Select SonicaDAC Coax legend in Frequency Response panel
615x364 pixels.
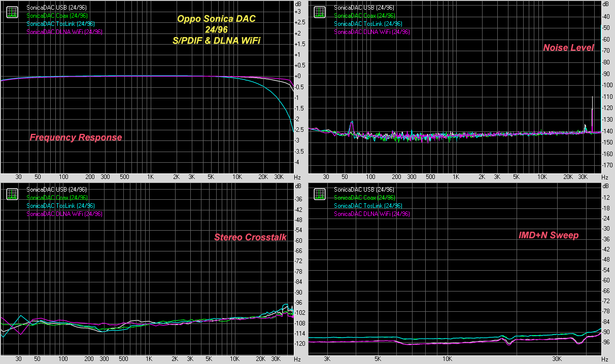(57, 16)
